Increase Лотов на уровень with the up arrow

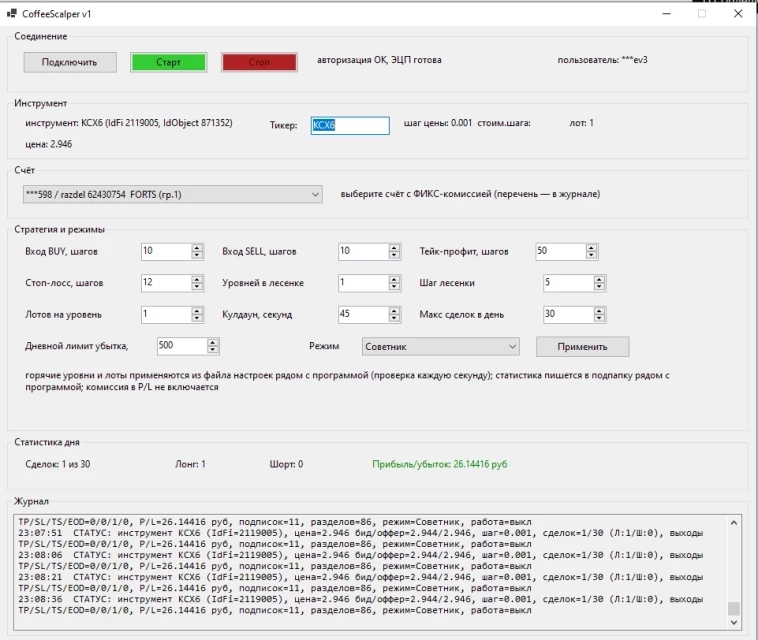click(x=197, y=311)
